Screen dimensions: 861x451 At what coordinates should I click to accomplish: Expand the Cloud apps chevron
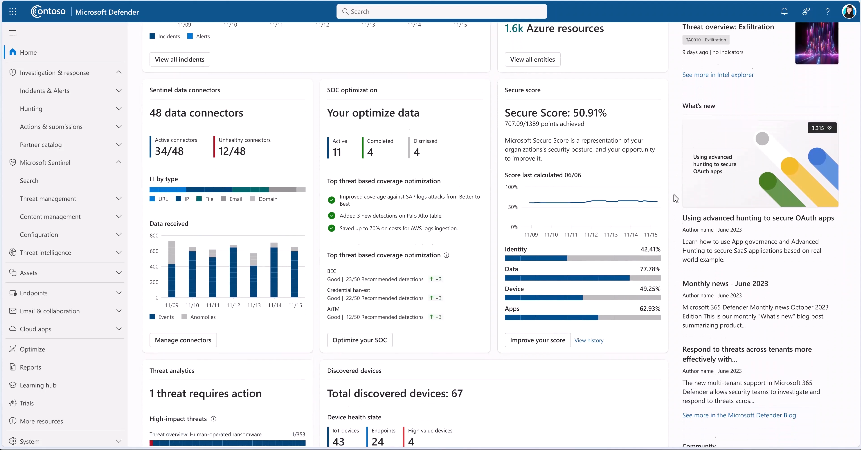[x=119, y=329]
